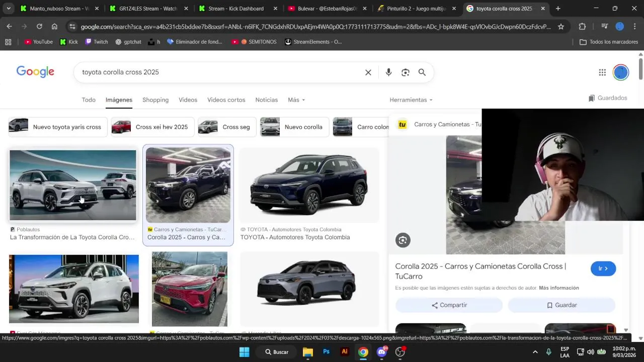
Task: Go back with the browser back arrow
Action: click(x=10, y=27)
